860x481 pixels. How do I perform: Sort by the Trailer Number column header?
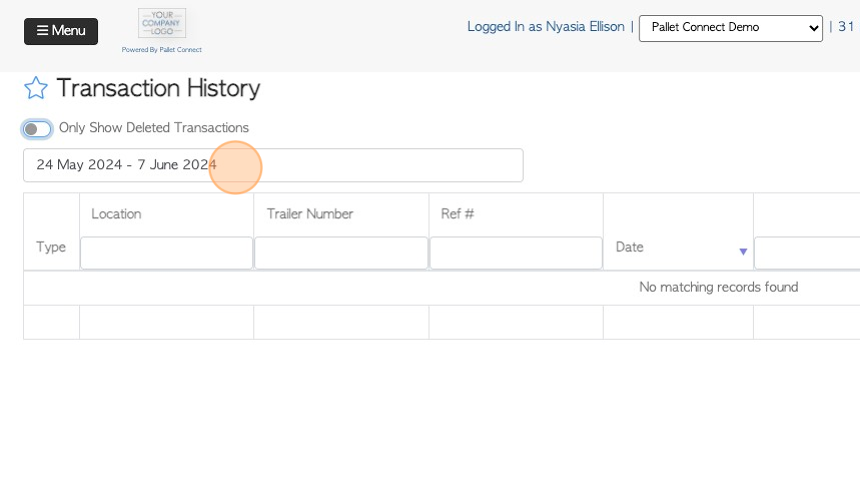point(310,214)
